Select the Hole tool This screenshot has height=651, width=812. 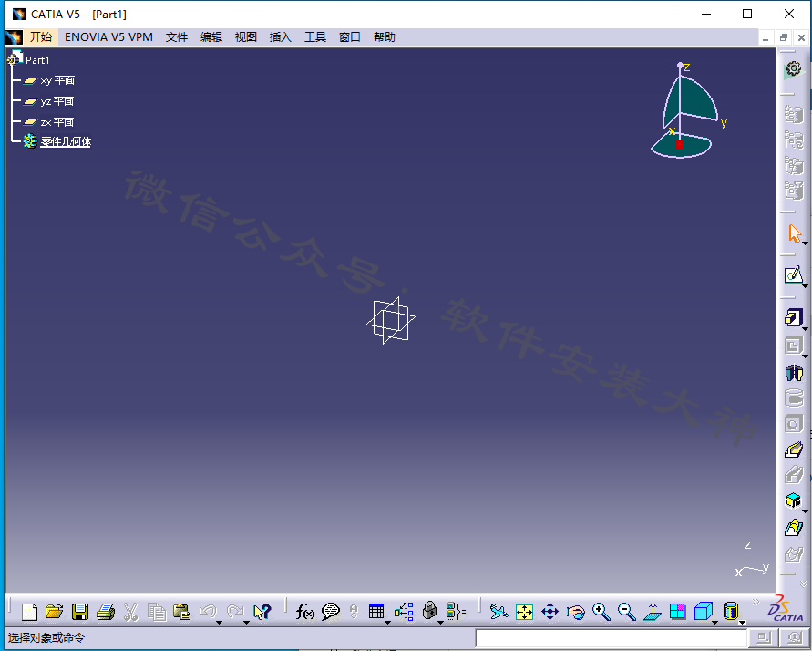(794, 424)
